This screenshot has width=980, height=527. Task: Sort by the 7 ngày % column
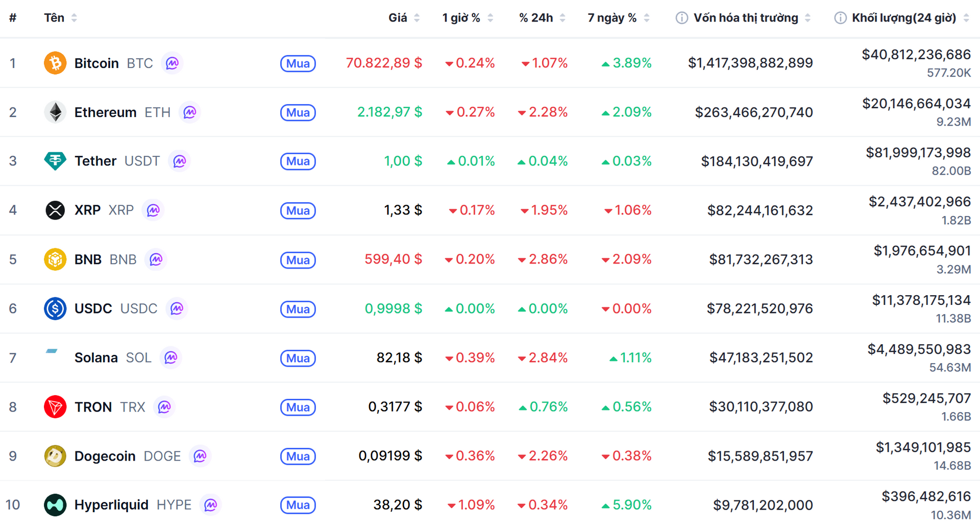[x=619, y=18]
